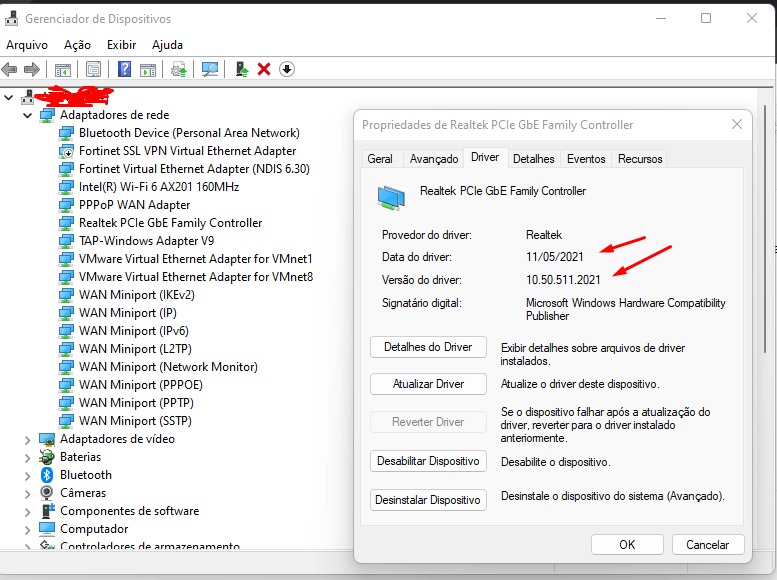Click the Desinstalar Dispositivo button
Viewport: 777px width, 580px height.
[428, 500]
